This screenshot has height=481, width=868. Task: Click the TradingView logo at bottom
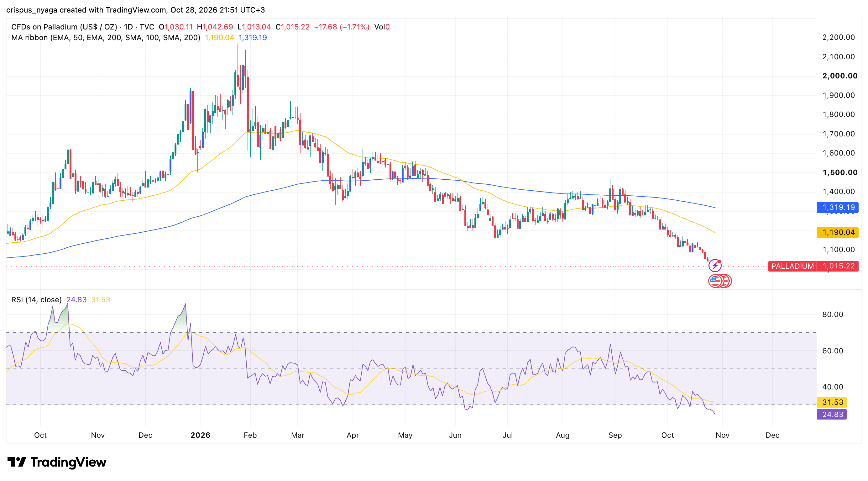tap(57, 462)
